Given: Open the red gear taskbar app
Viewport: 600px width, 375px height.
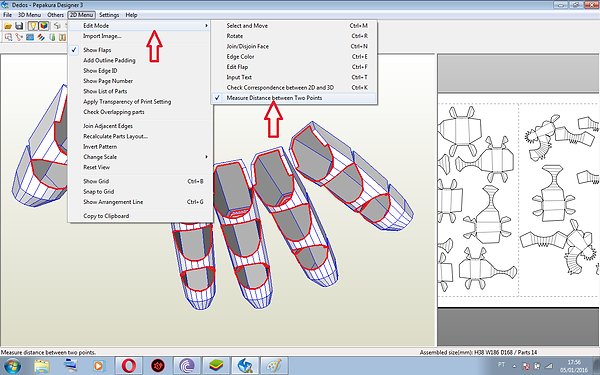Looking at the screenshot, I should click(x=158, y=366).
